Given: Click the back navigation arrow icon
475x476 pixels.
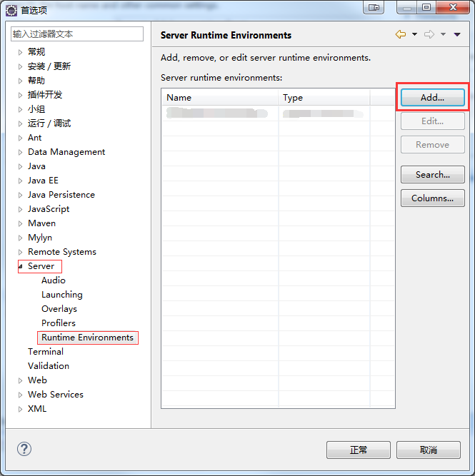Looking at the screenshot, I should click(400, 35).
